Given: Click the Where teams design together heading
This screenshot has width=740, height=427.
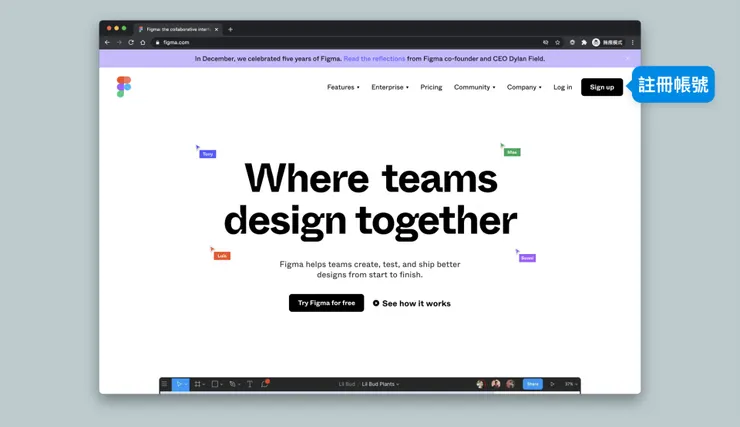Looking at the screenshot, I should click(x=370, y=200).
